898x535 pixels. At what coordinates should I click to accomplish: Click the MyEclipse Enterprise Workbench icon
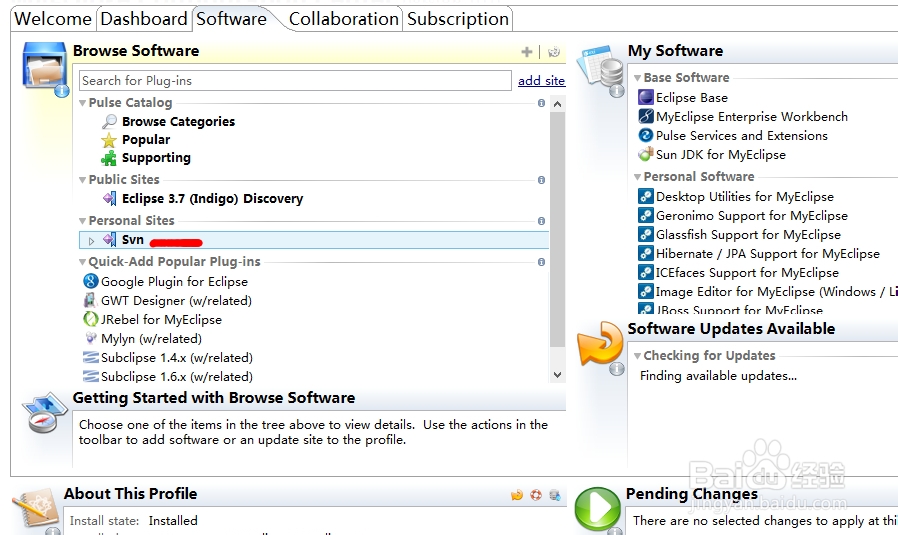point(645,116)
